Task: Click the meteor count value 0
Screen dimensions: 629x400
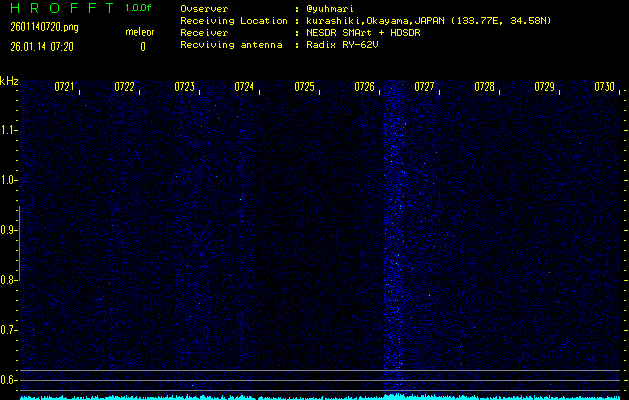Action: [x=143, y=47]
